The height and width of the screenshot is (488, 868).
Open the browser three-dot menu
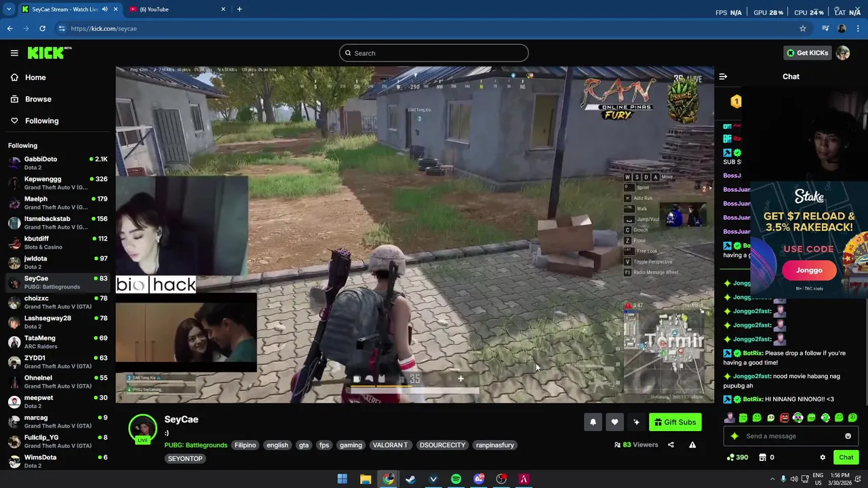point(859,28)
